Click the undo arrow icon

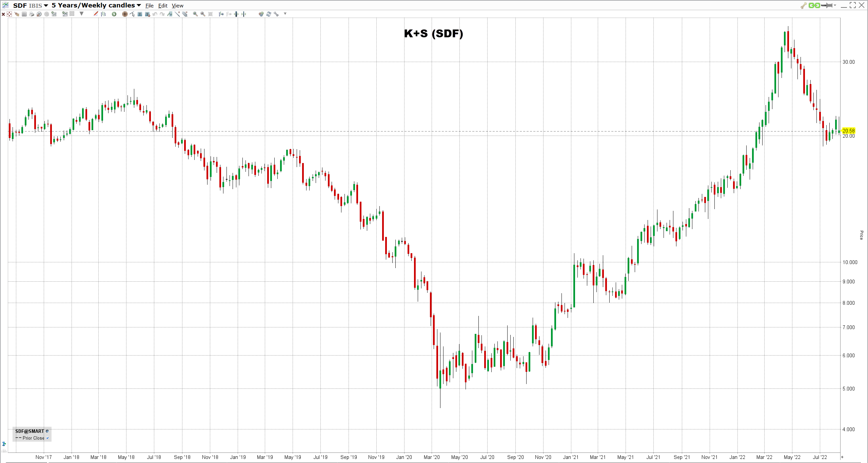click(x=155, y=14)
